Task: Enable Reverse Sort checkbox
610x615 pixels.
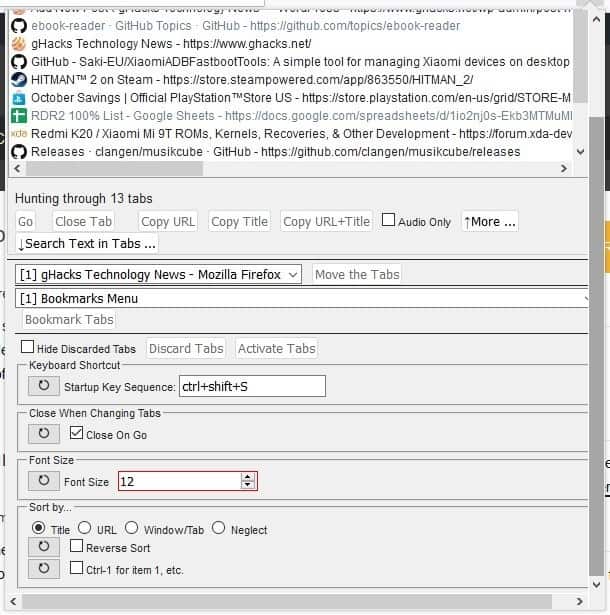Action: click(x=76, y=546)
